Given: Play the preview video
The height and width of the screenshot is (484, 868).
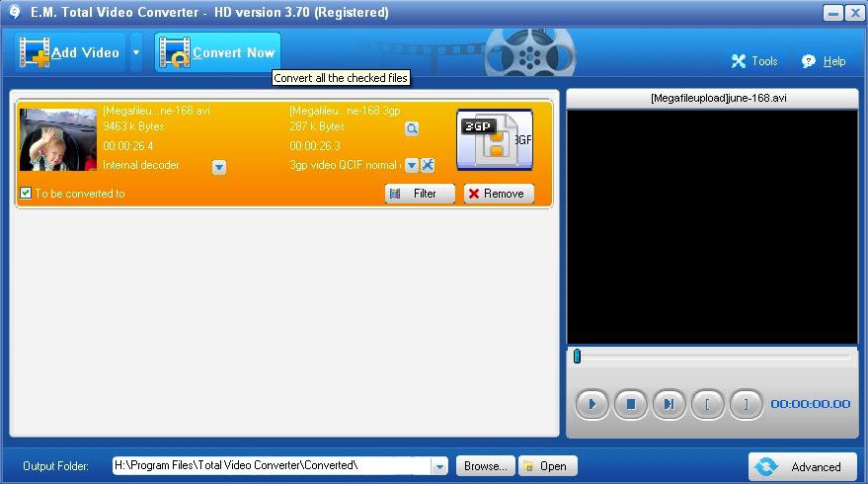Looking at the screenshot, I should coord(592,404).
